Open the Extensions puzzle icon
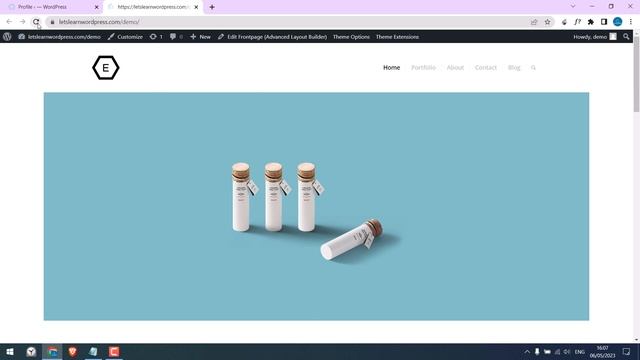Screen dimensions: 640x360 [x=591, y=22]
